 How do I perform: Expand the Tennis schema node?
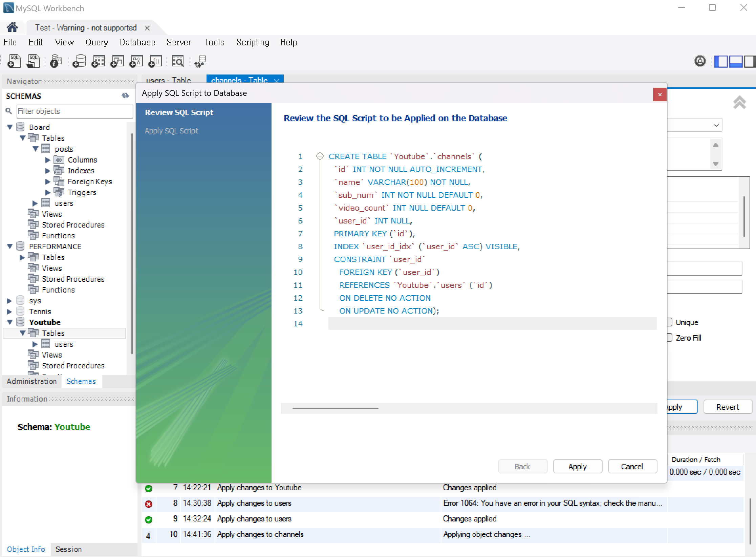point(9,312)
